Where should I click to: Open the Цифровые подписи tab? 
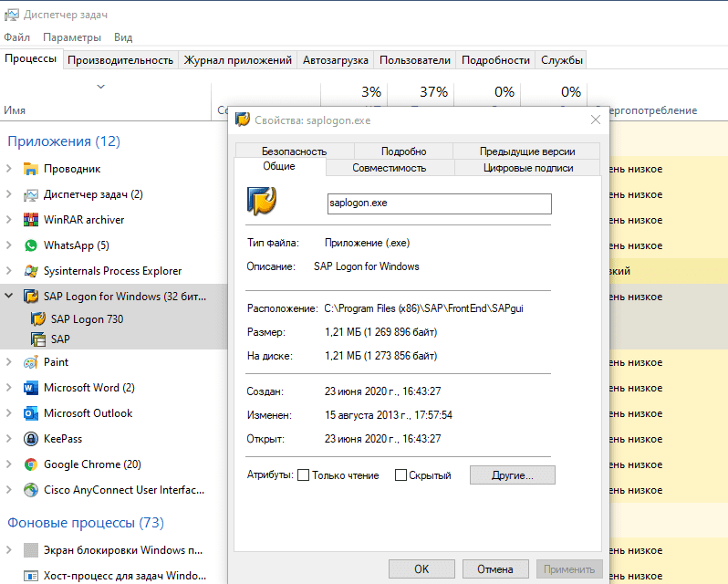[x=528, y=168]
